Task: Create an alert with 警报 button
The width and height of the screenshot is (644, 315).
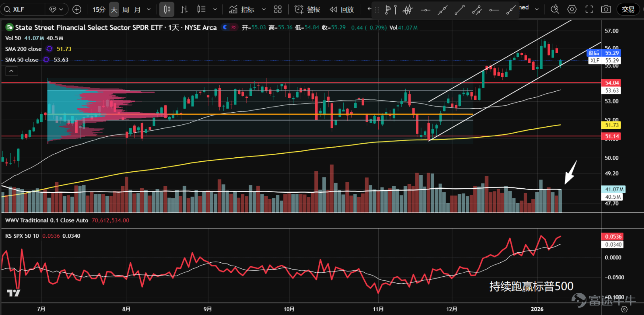Action: 308,9
